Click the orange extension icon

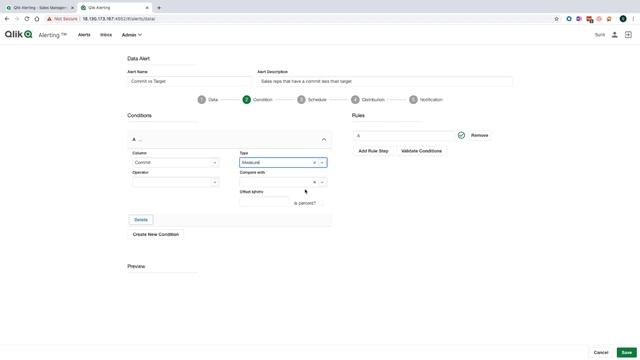609,19
